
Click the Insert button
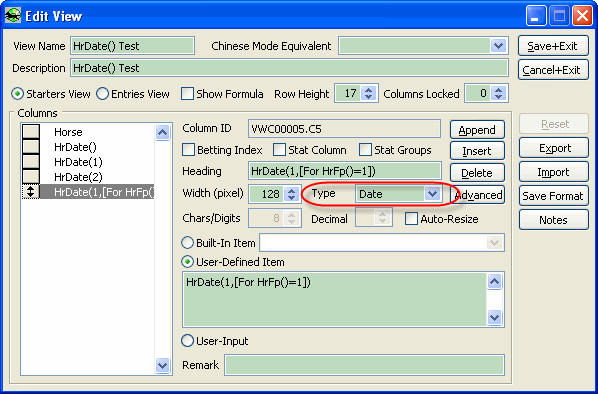[477, 151]
